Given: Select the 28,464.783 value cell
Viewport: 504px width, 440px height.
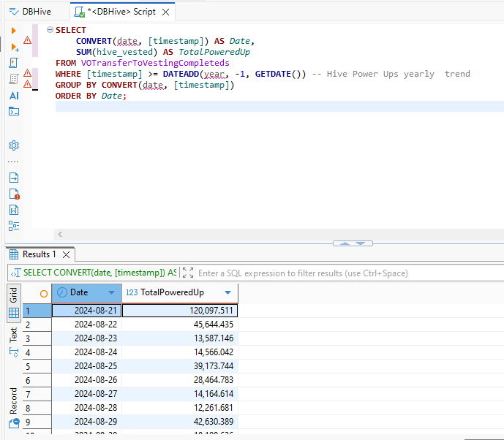Looking at the screenshot, I should tap(180, 380).
